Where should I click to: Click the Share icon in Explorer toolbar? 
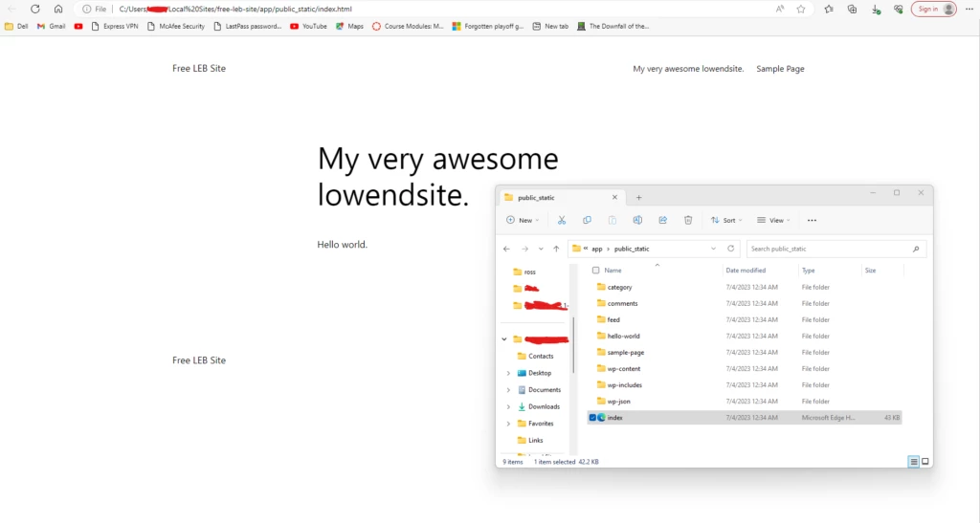662,220
